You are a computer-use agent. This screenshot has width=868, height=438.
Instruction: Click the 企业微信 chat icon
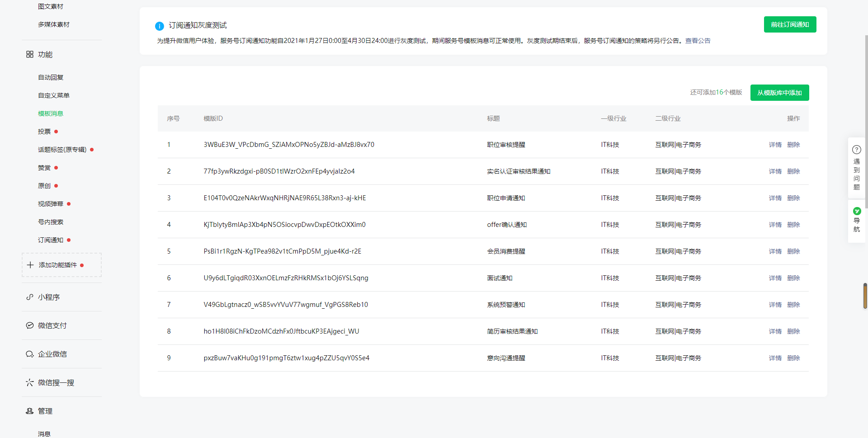pyautogui.click(x=30, y=354)
